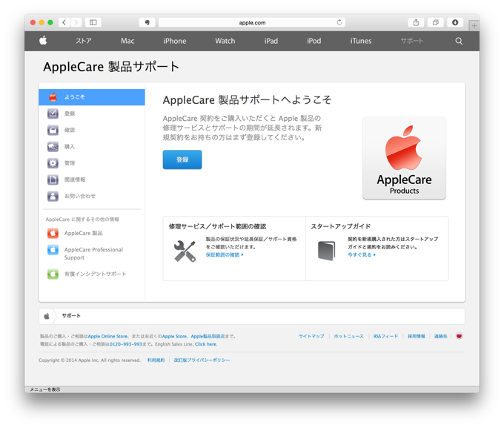Select the 購入 sidebar tab
Image resolution: width=504 pixels, height=428 pixels.
pos(92,147)
